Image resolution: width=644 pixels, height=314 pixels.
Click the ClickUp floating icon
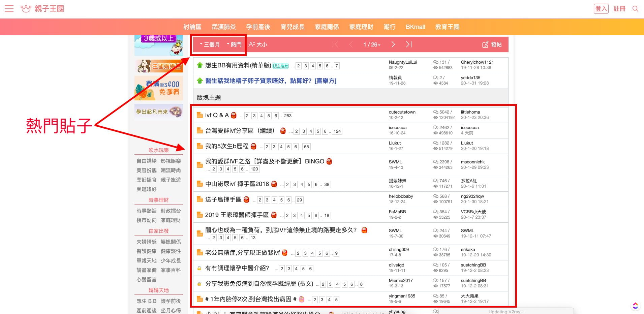(635, 306)
